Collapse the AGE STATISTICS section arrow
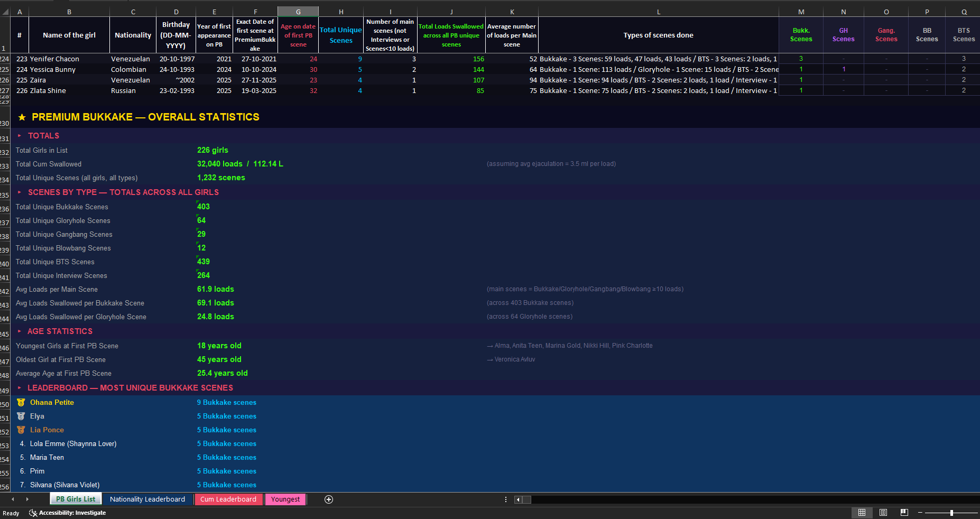The width and height of the screenshot is (980, 519). coord(20,331)
